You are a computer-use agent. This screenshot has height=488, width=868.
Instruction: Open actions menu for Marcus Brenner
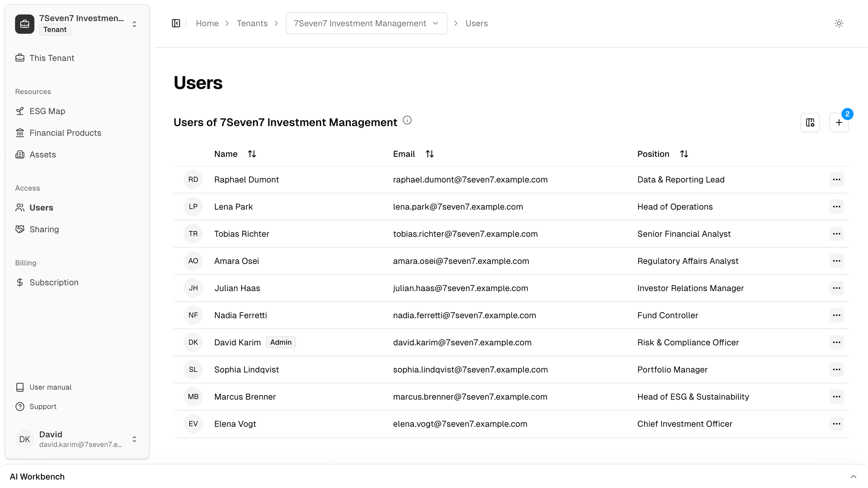tap(836, 397)
